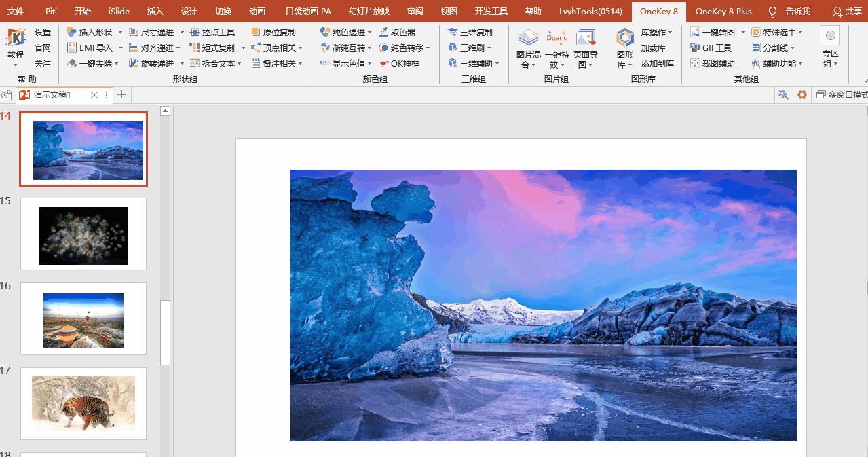Open the 裁图辅助 crop assist tool
Viewport: 868px width, 457px height.
pyautogui.click(x=713, y=62)
